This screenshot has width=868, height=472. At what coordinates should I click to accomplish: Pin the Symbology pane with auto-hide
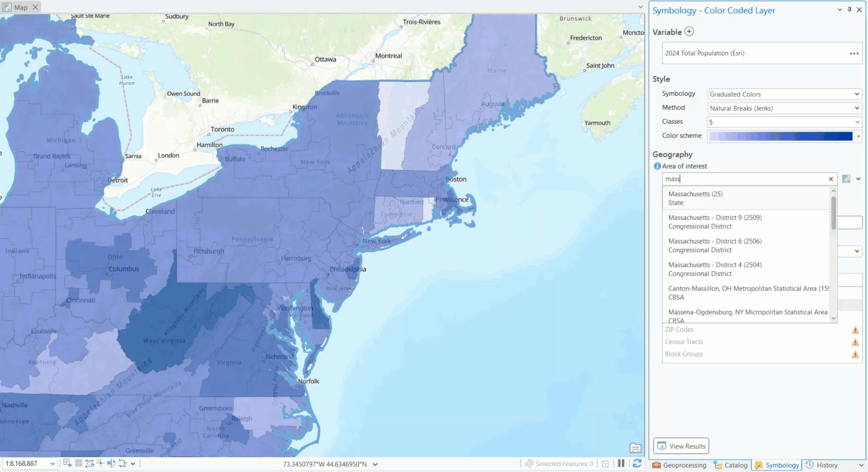[849, 10]
